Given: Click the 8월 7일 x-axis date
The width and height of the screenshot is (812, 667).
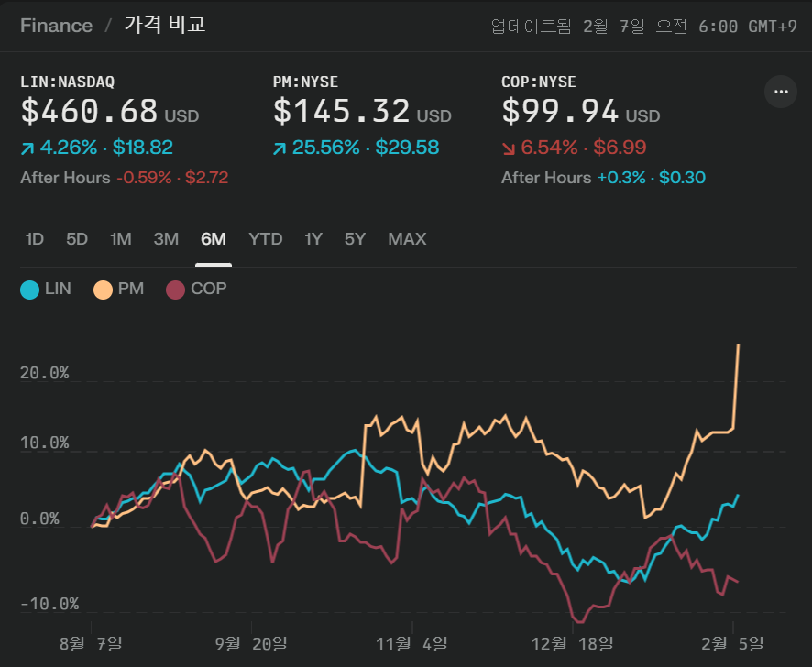Looking at the screenshot, I should [91, 644].
